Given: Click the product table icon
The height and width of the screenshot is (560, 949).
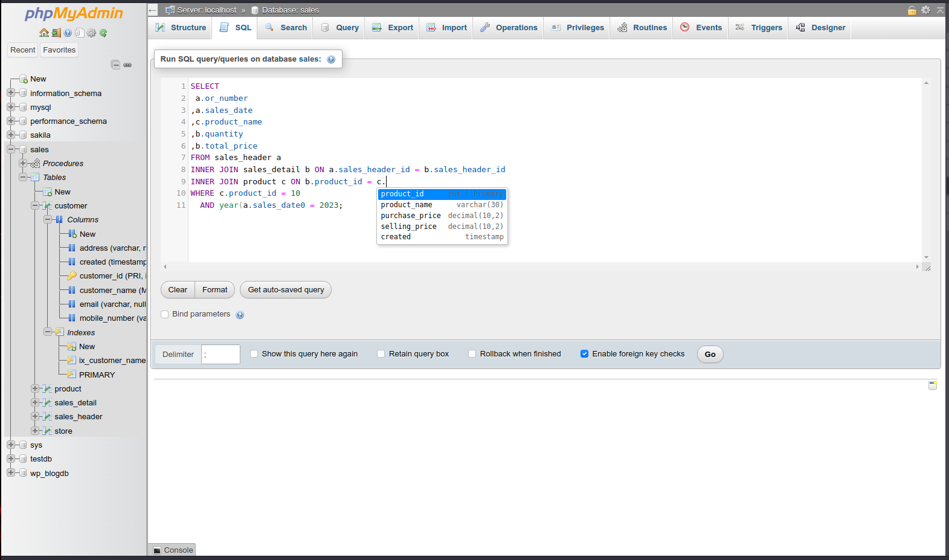Looking at the screenshot, I should click(47, 388).
